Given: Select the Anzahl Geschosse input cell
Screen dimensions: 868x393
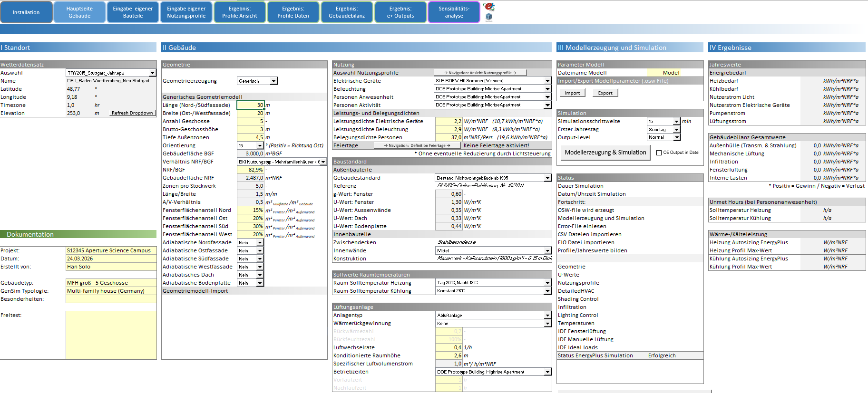Looking at the screenshot, I should (250, 121).
